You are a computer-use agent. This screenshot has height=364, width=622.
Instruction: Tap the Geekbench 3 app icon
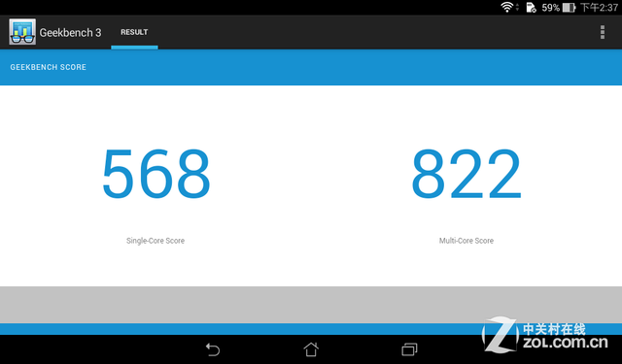click(22, 32)
